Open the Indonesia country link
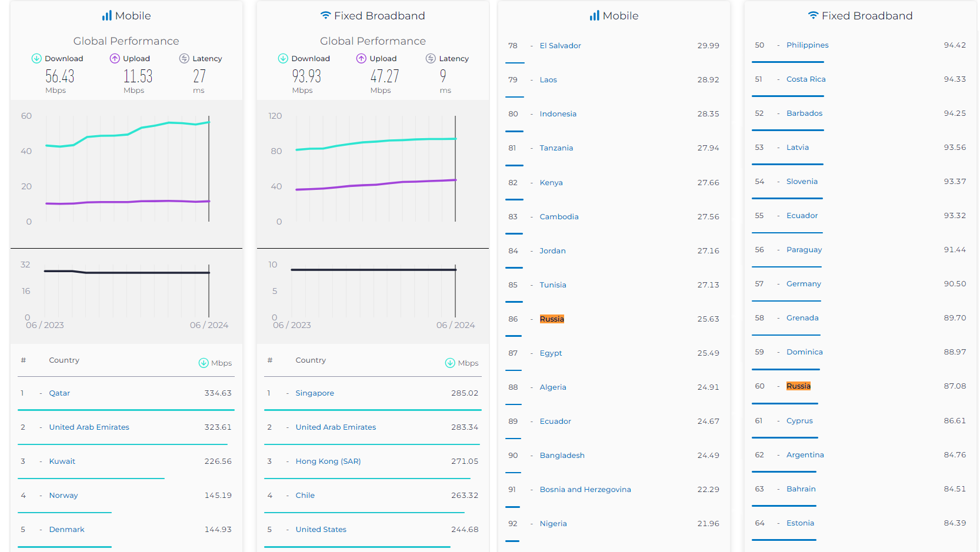980x552 pixels. 558,114
